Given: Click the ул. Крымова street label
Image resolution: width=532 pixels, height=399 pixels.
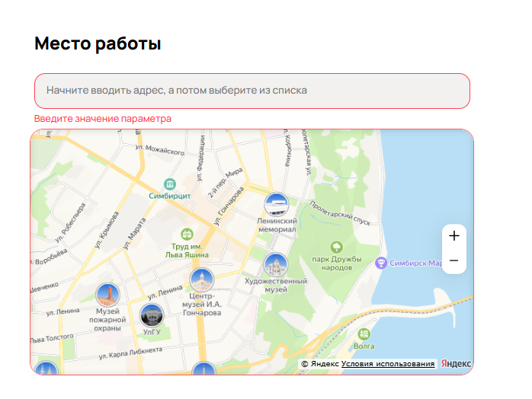Looking at the screenshot, I should click(x=107, y=230).
